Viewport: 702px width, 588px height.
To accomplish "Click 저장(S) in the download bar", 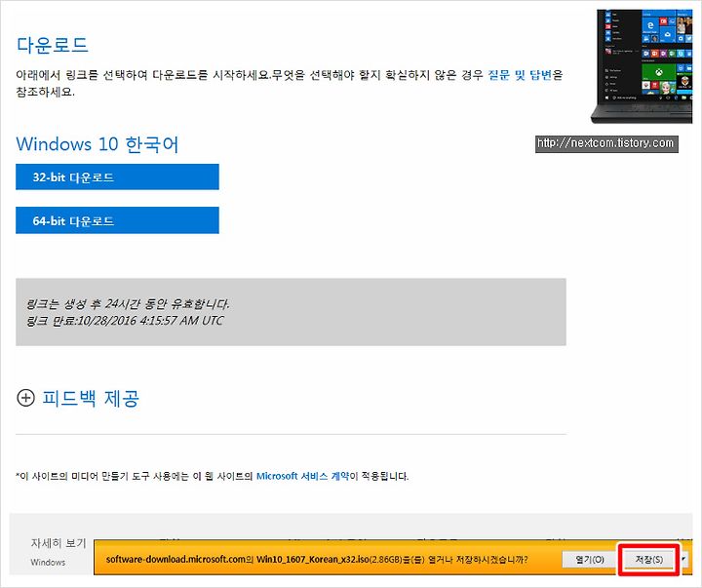I will click(x=649, y=559).
